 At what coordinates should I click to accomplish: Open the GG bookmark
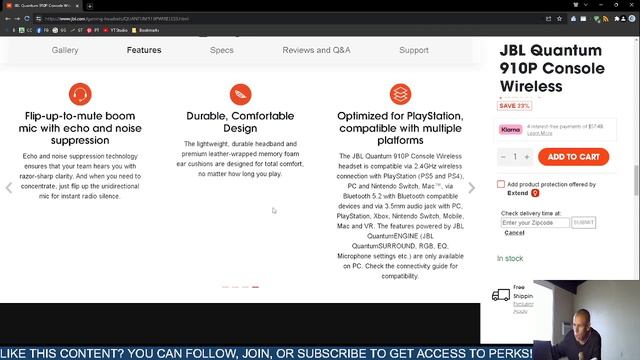point(59,30)
